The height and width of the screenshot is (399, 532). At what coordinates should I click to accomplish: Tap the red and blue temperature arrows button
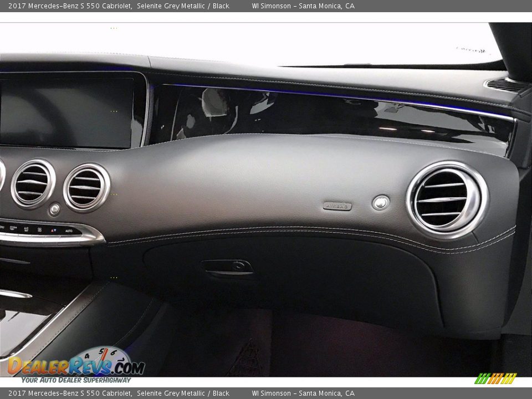point(54,231)
